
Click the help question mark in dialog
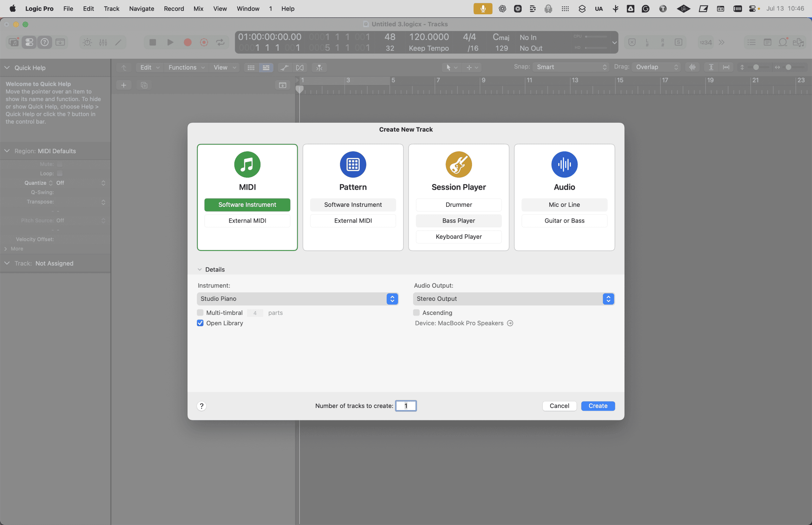201,406
